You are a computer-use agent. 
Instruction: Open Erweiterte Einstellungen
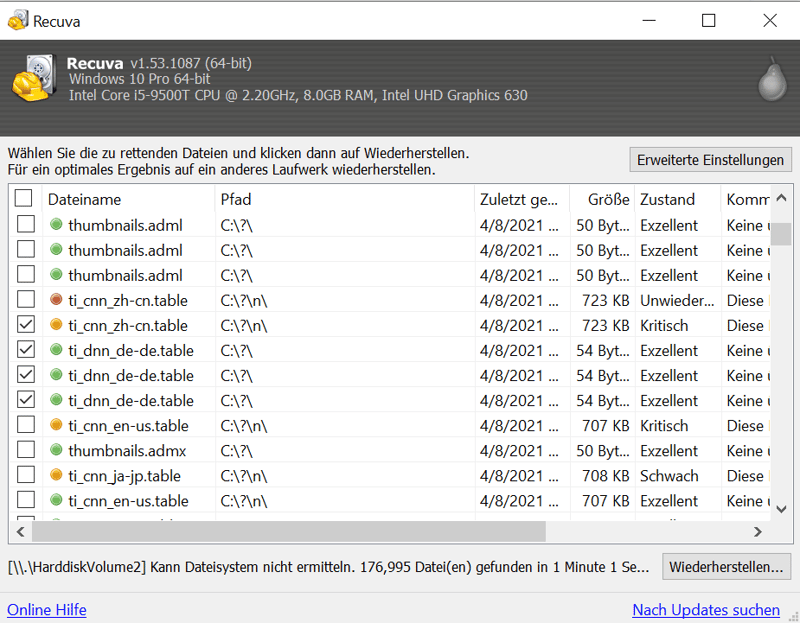[710, 160]
